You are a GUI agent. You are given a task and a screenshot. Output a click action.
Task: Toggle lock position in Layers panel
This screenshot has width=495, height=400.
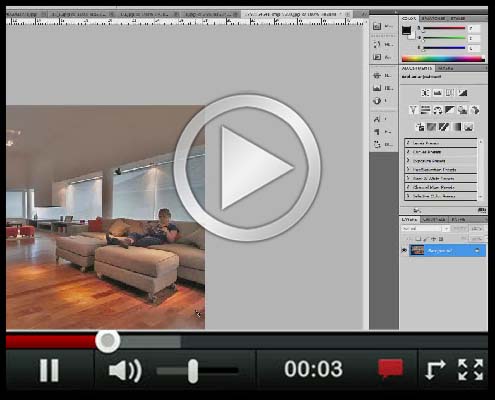(x=434, y=239)
